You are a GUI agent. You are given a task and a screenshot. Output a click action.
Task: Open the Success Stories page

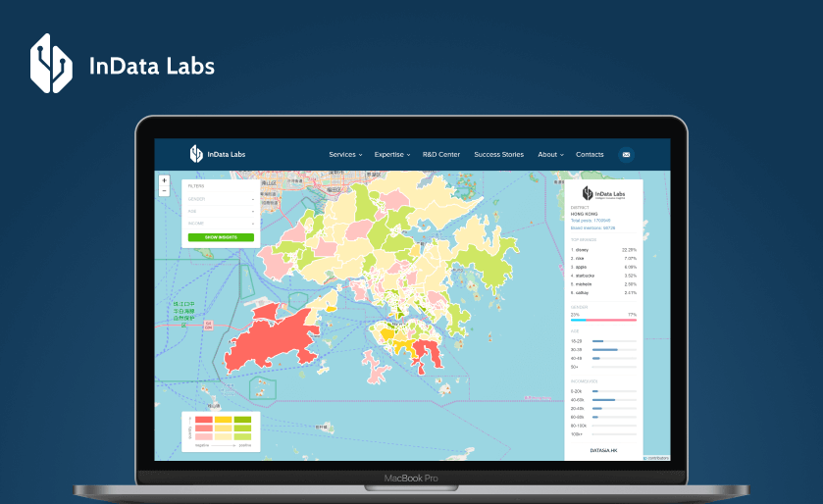pyautogui.click(x=498, y=154)
